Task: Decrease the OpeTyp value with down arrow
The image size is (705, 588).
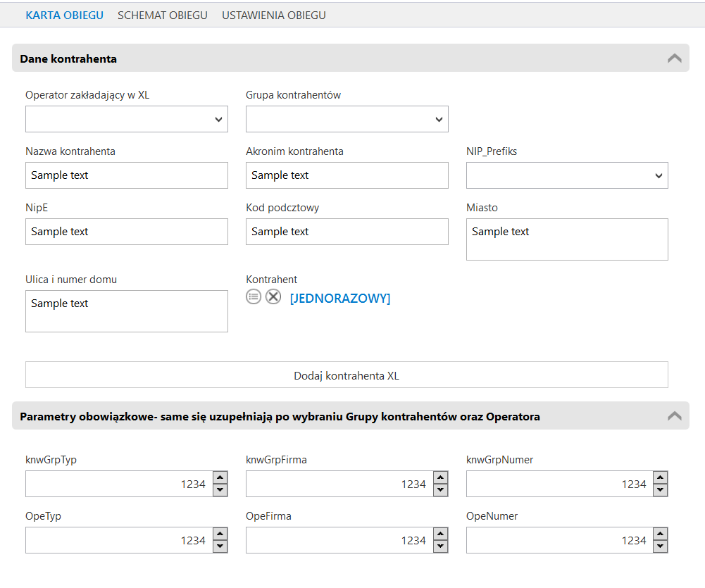Action: coord(220,546)
